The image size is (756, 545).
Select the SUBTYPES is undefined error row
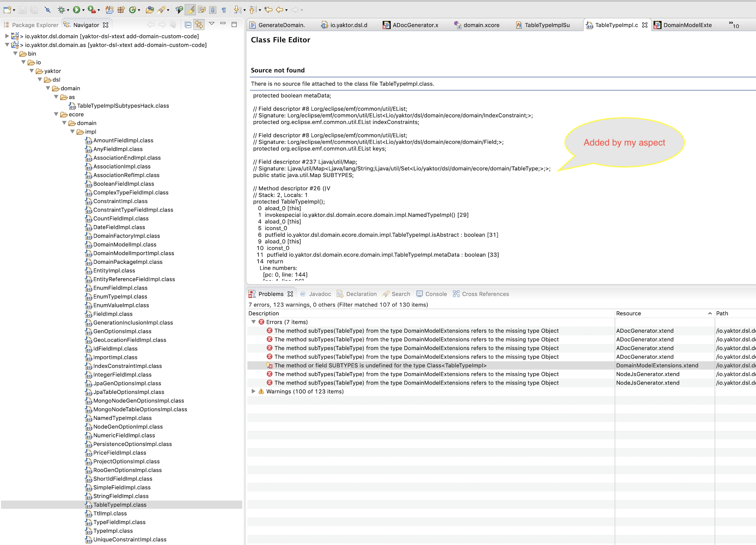501,366
